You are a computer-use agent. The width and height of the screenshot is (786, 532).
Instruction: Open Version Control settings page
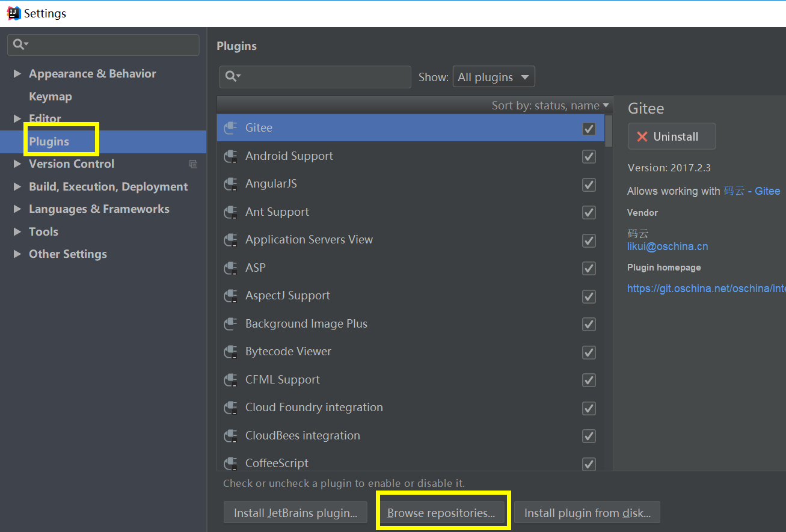coord(72,164)
